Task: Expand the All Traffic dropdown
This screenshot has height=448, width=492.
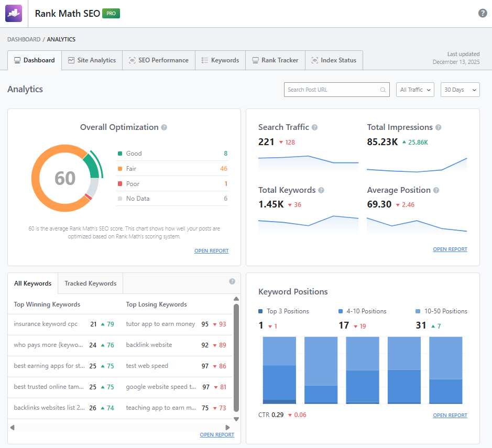Action: click(415, 90)
